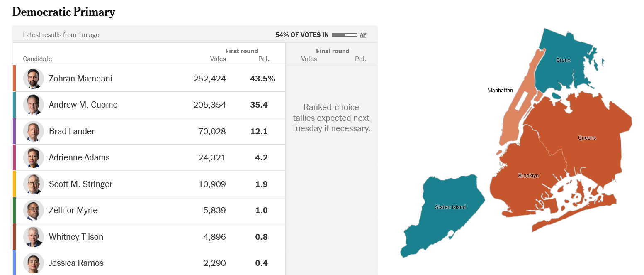Click the 12.1 percentage value
The height and width of the screenshot is (275, 644).
click(259, 131)
